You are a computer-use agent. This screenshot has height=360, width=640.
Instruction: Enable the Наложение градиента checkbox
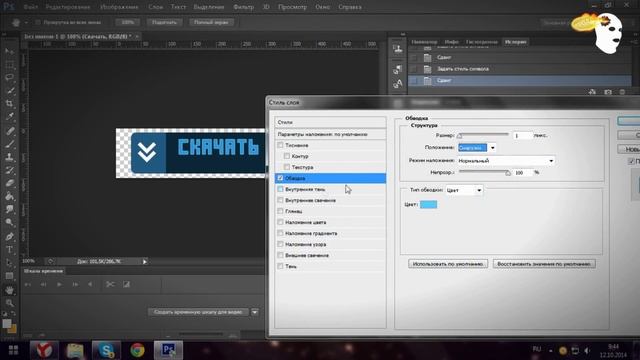(x=280, y=233)
